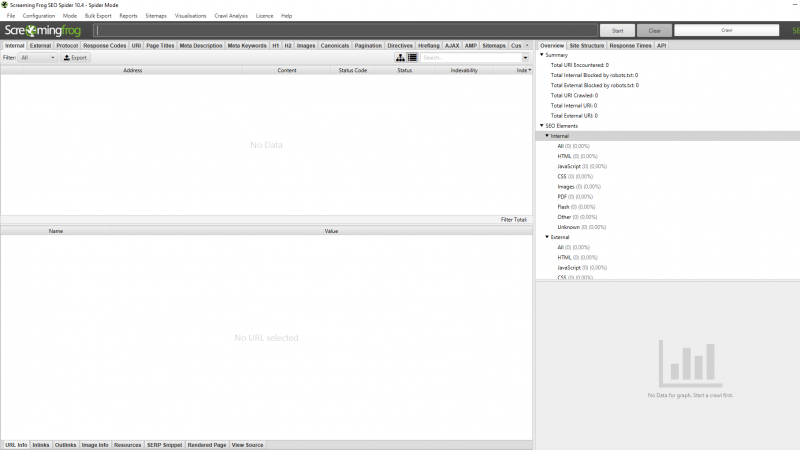The image size is (800, 450).
Task: Switch to the Response Codes tab
Action: 105,45
